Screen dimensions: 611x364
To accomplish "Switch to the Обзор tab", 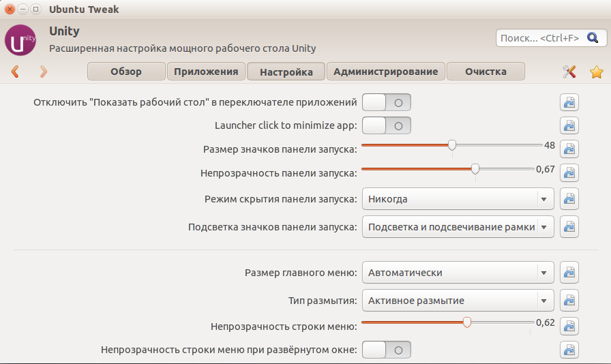I will tap(126, 72).
